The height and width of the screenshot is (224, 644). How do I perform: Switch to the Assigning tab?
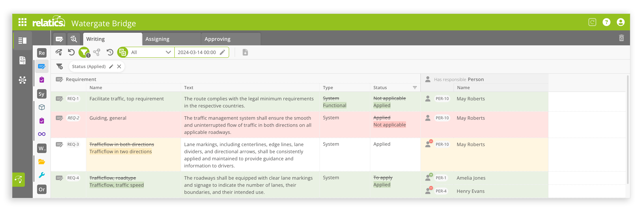[x=157, y=39]
